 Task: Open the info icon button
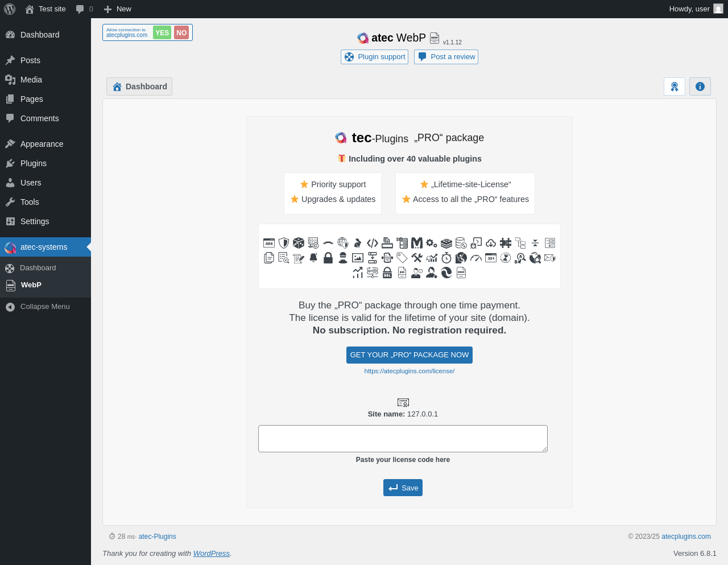700,86
